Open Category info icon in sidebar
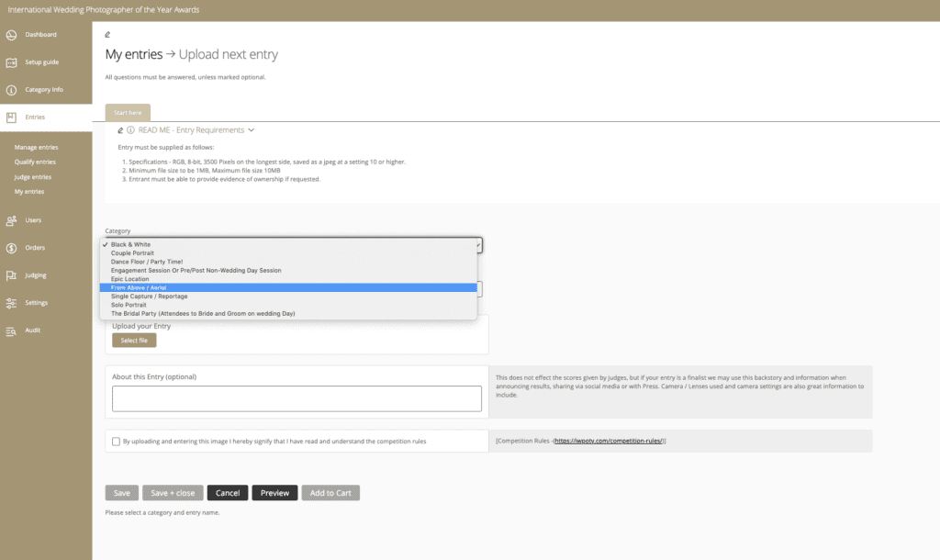Viewport: 940px width, 560px height. tap(11, 90)
